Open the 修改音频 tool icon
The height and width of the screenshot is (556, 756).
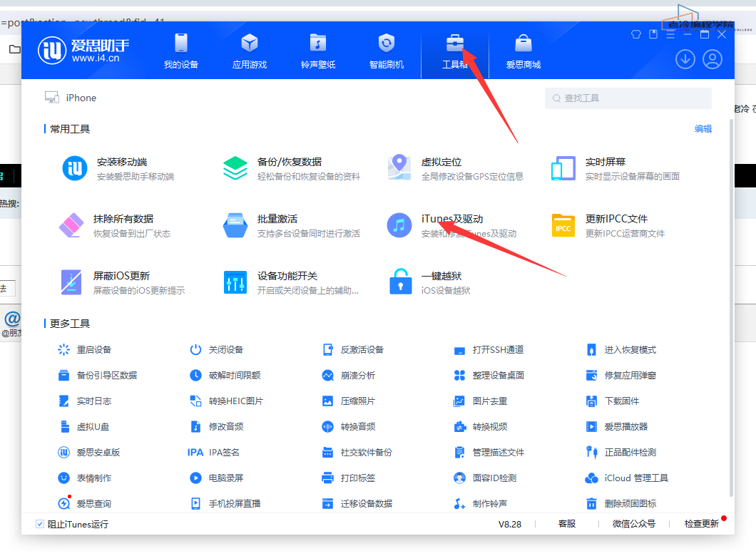[195, 426]
